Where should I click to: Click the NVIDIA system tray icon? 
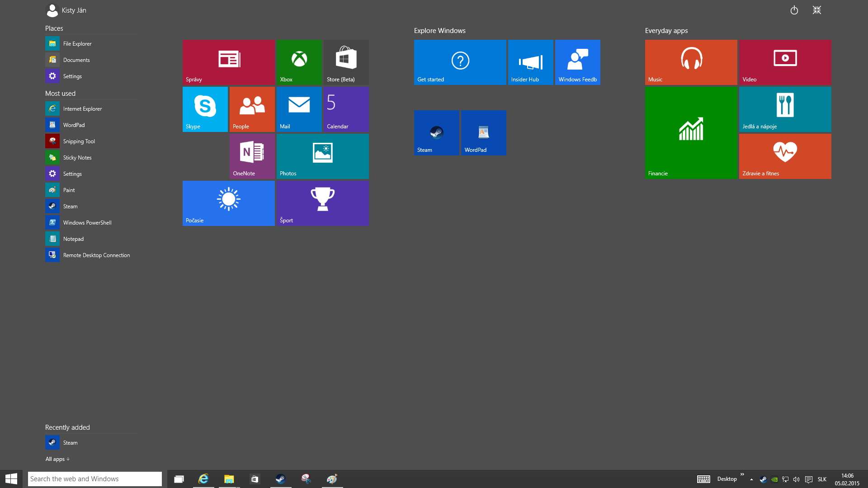pyautogui.click(x=774, y=479)
